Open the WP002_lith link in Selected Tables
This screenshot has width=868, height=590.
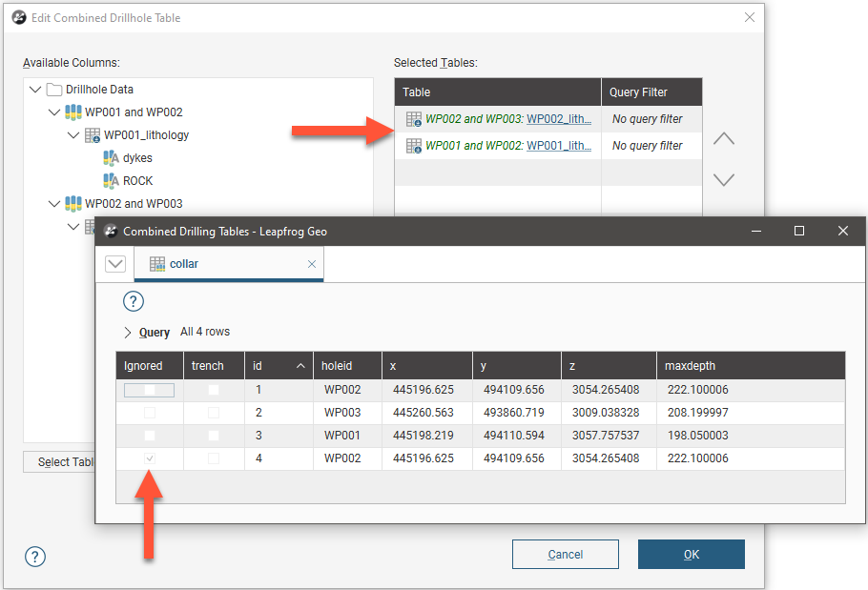click(x=559, y=119)
